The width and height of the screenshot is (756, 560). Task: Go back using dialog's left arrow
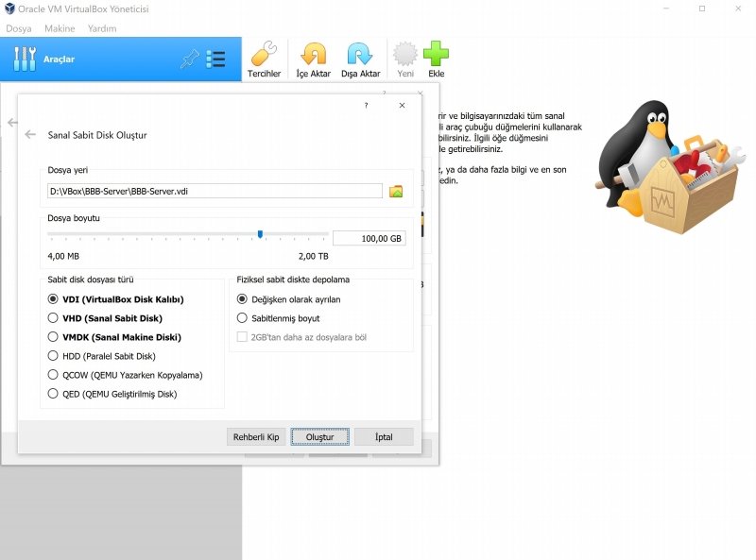[x=30, y=135]
